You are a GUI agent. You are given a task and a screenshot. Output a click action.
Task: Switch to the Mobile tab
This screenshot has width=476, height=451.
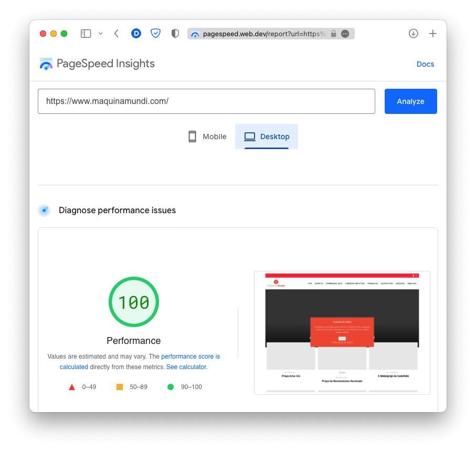click(207, 137)
